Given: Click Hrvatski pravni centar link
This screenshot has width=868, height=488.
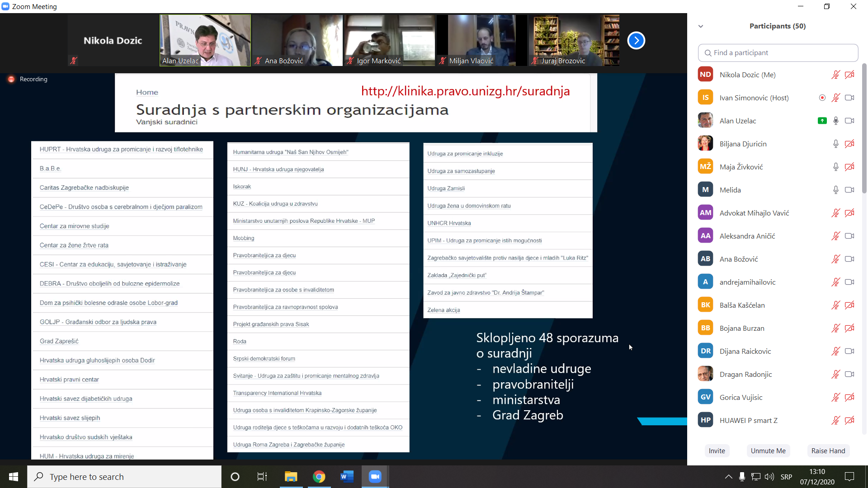Looking at the screenshot, I should pyautogui.click(x=69, y=380).
